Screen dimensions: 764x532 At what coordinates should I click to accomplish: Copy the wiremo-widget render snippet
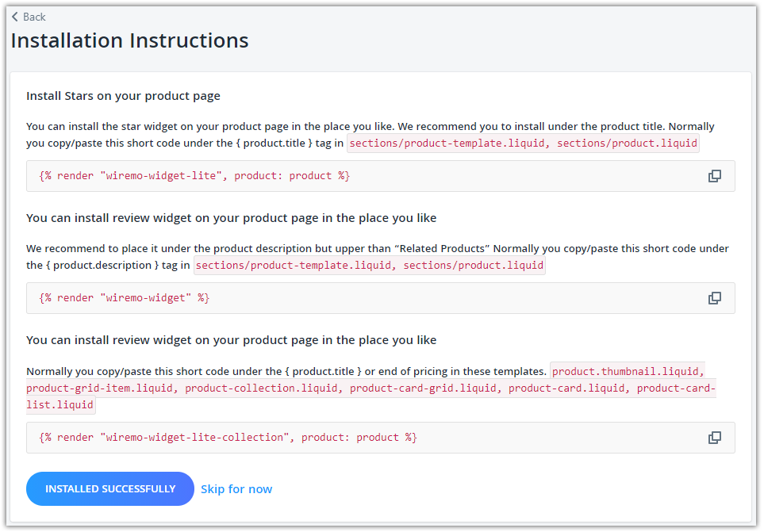click(714, 298)
